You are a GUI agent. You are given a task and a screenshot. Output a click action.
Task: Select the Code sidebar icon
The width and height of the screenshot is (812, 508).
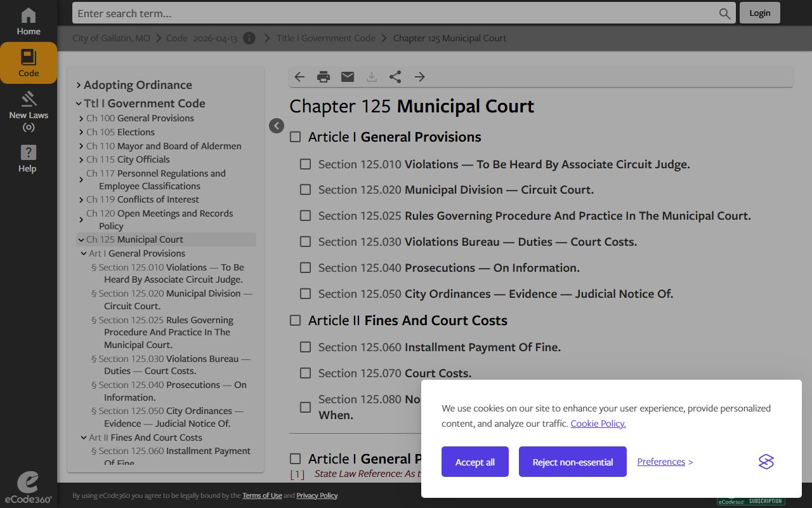click(29, 63)
